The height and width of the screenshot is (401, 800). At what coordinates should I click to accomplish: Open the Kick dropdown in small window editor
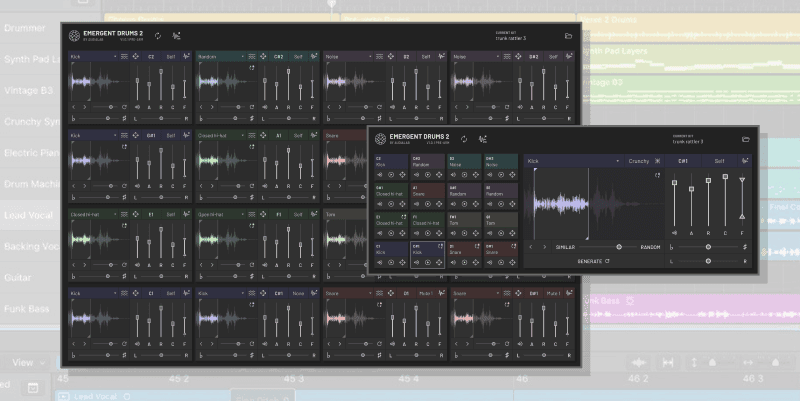click(573, 161)
